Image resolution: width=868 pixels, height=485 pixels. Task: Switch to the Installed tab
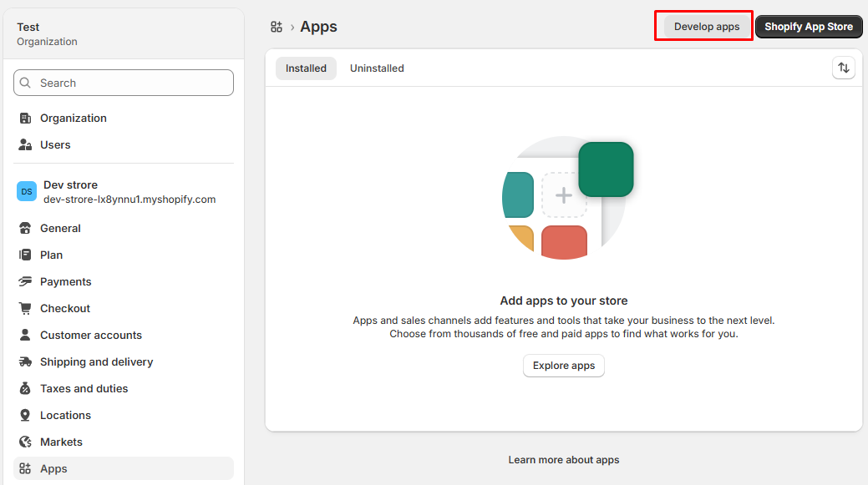tap(306, 68)
